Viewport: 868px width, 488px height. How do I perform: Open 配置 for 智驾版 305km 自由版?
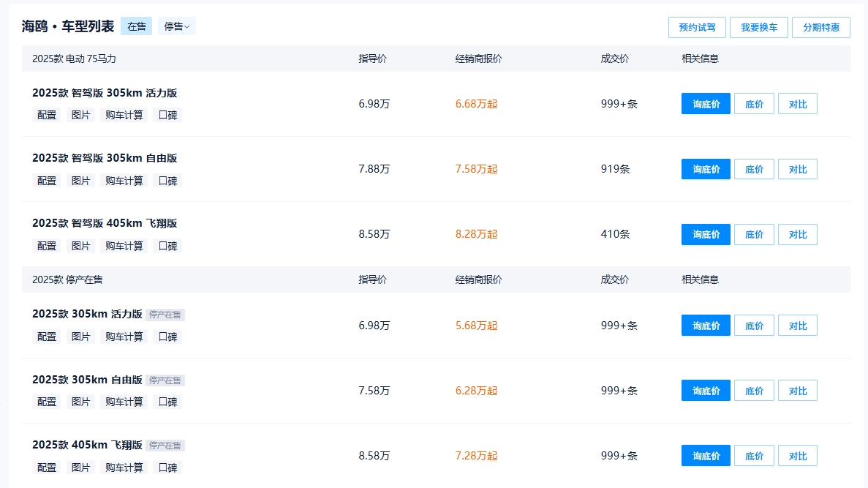pyautogui.click(x=47, y=181)
